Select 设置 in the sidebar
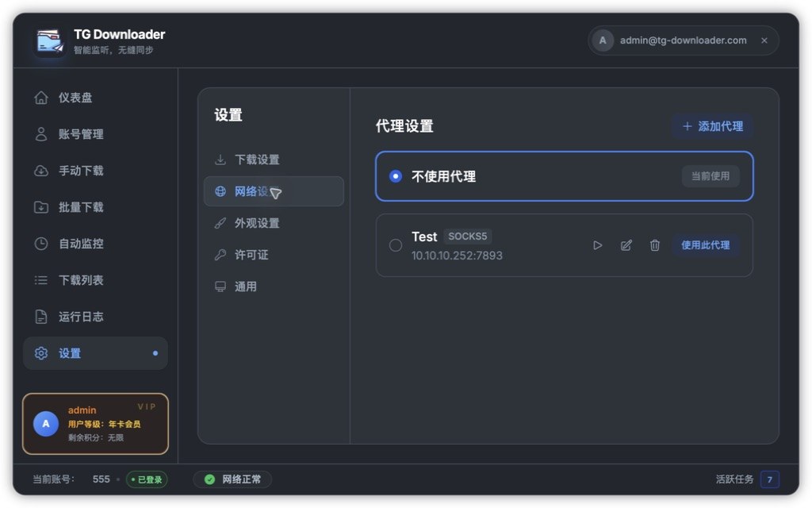This screenshot has height=508, width=812. [x=95, y=353]
